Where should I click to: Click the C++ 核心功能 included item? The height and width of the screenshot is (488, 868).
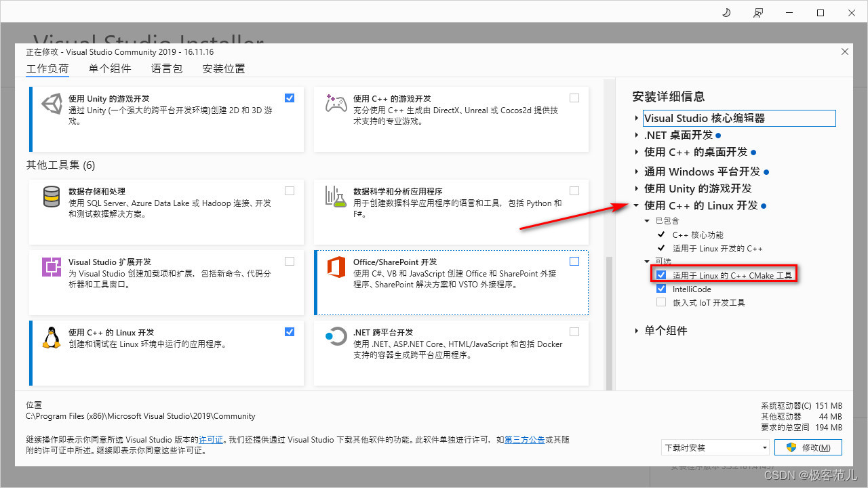pos(698,235)
